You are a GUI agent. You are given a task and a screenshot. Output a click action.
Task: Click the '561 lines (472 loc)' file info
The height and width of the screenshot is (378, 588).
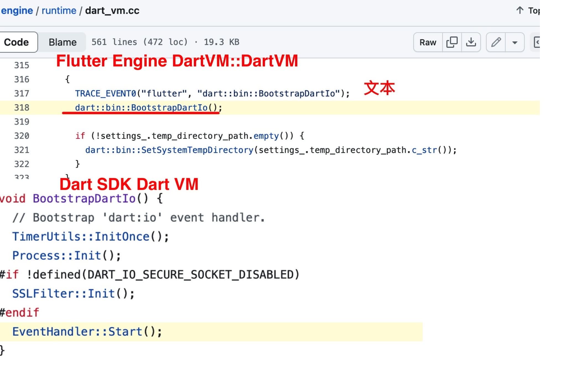point(140,42)
